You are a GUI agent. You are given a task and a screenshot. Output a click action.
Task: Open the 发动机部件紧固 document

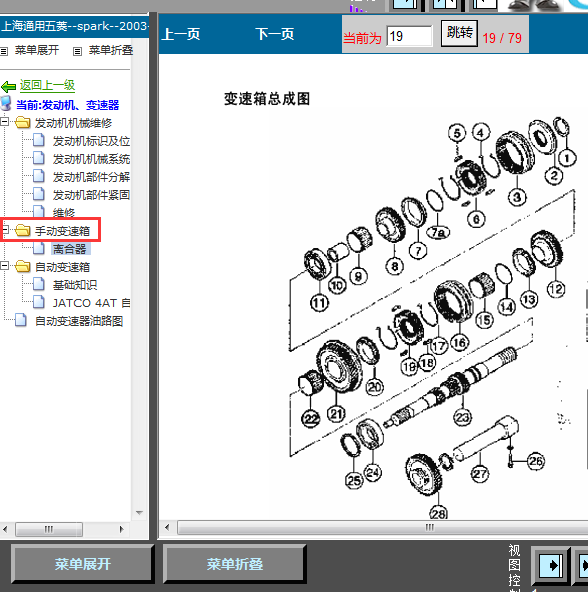(x=91, y=195)
